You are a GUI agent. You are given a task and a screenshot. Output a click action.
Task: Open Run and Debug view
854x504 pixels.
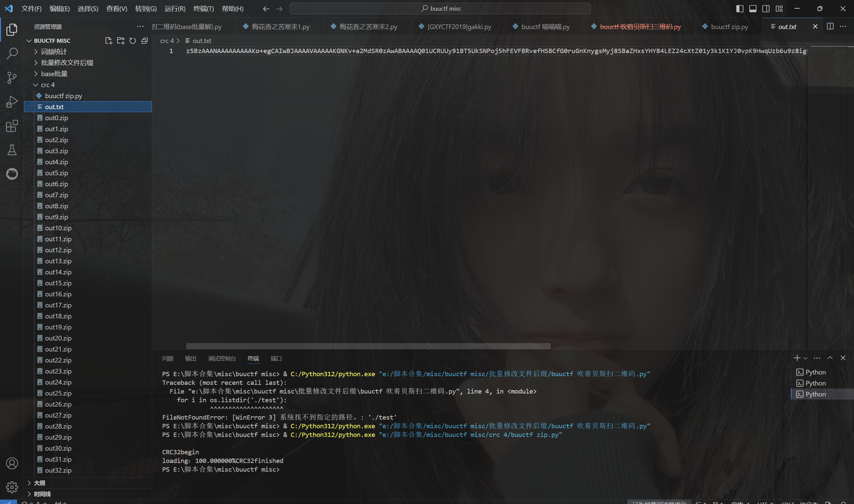pos(12,102)
